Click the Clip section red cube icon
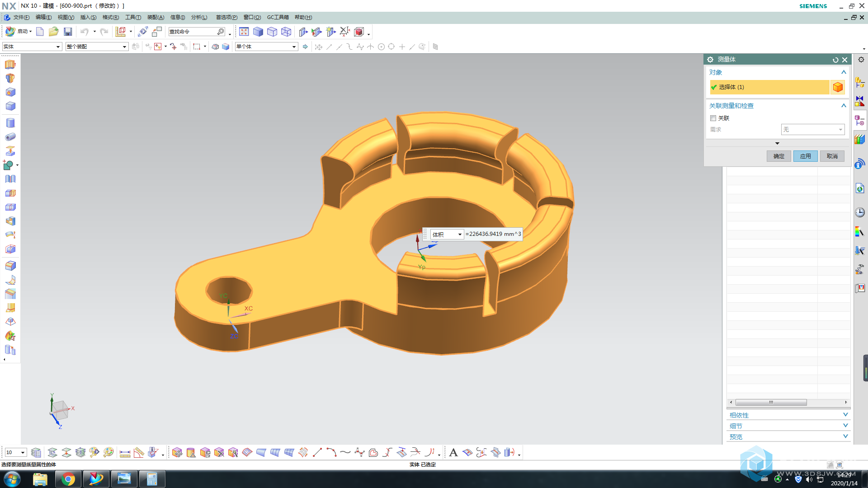 (x=359, y=32)
